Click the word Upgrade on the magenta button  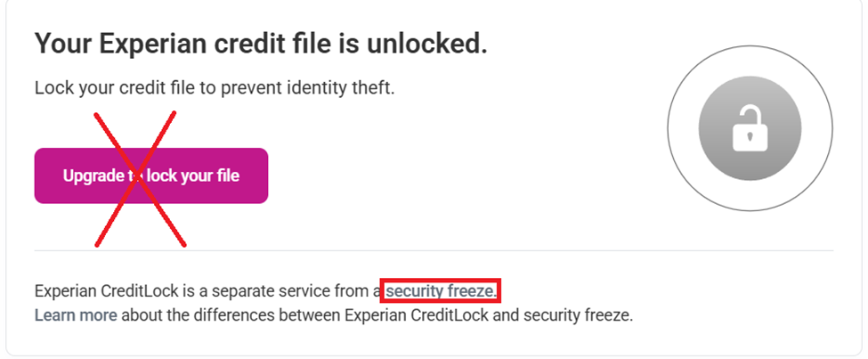(93, 175)
